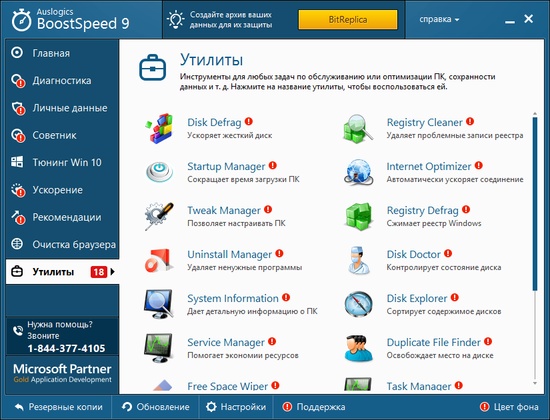Screen dimensions: 550x420
Task: Select the Утилиты sidebar item
Action: 62,272
